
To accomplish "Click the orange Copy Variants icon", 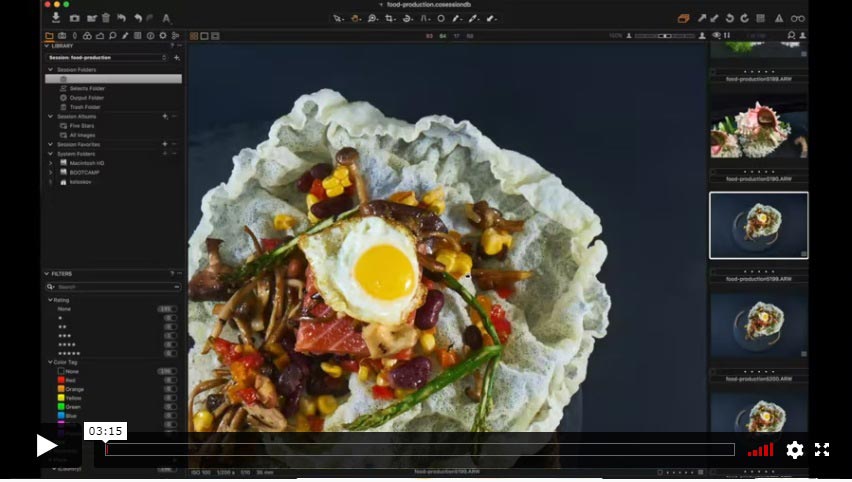I will pyautogui.click(x=684, y=18).
